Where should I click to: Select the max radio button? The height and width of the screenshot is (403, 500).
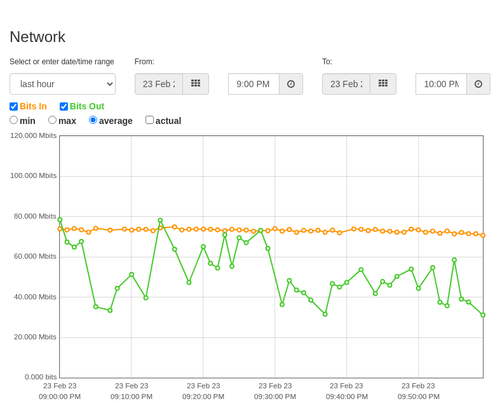pyautogui.click(x=52, y=120)
